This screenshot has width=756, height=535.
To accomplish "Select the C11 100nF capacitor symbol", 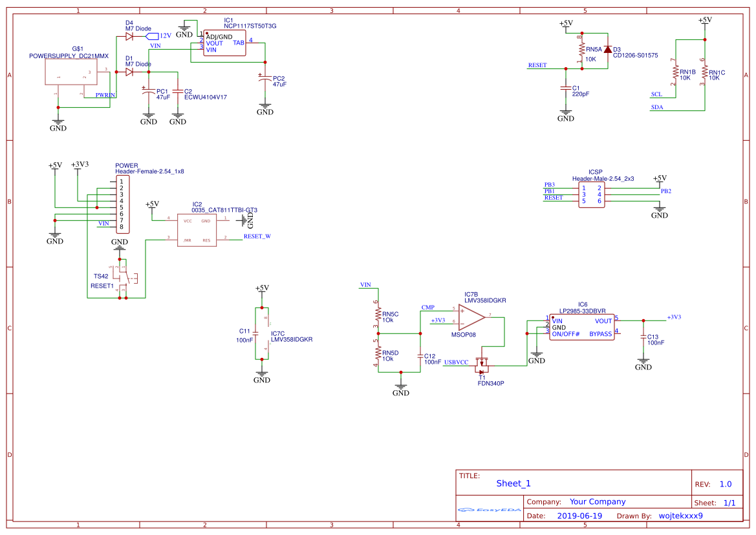I will pos(255,333).
